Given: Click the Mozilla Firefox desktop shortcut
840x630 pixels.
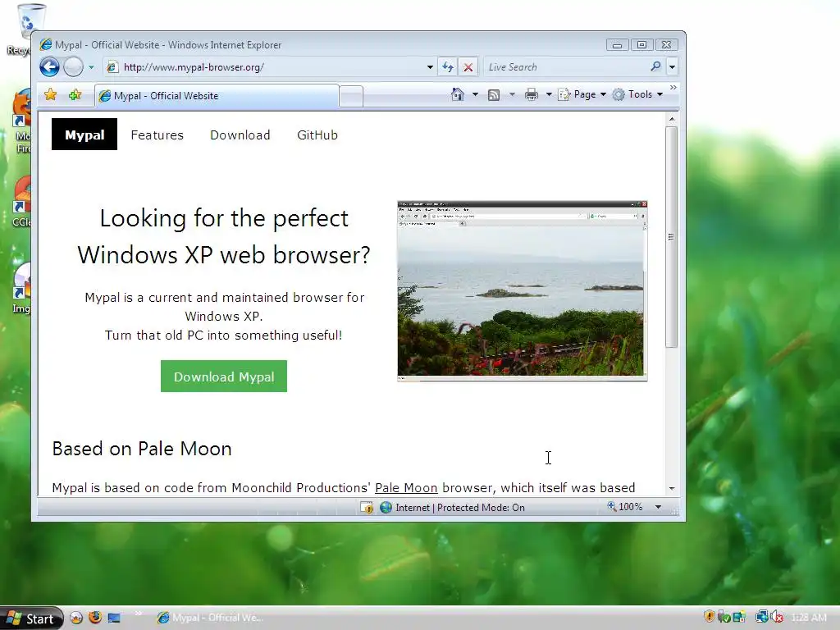Looking at the screenshot, I should point(21,122).
